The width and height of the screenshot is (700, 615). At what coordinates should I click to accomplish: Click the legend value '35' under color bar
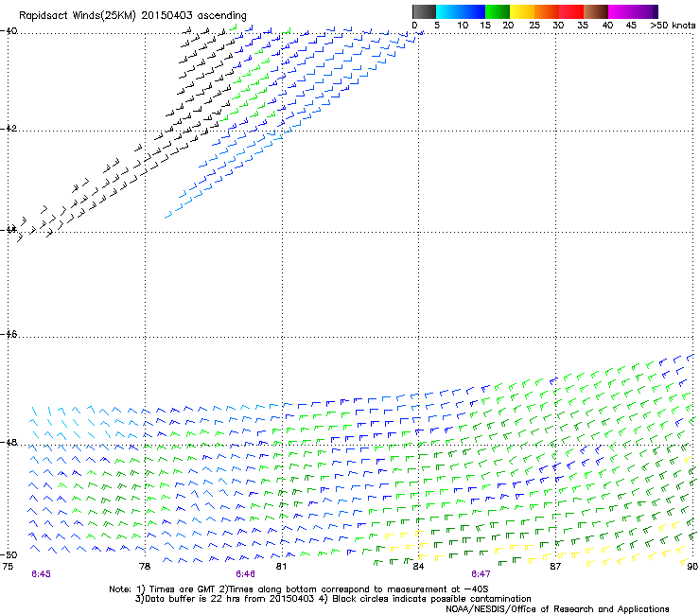click(583, 26)
